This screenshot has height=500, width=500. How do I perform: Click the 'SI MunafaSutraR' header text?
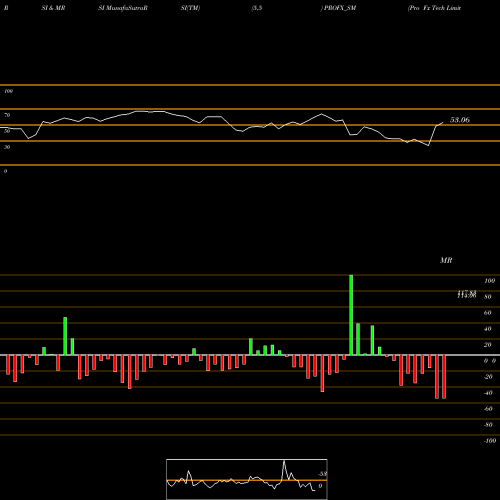[x=123, y=8]
